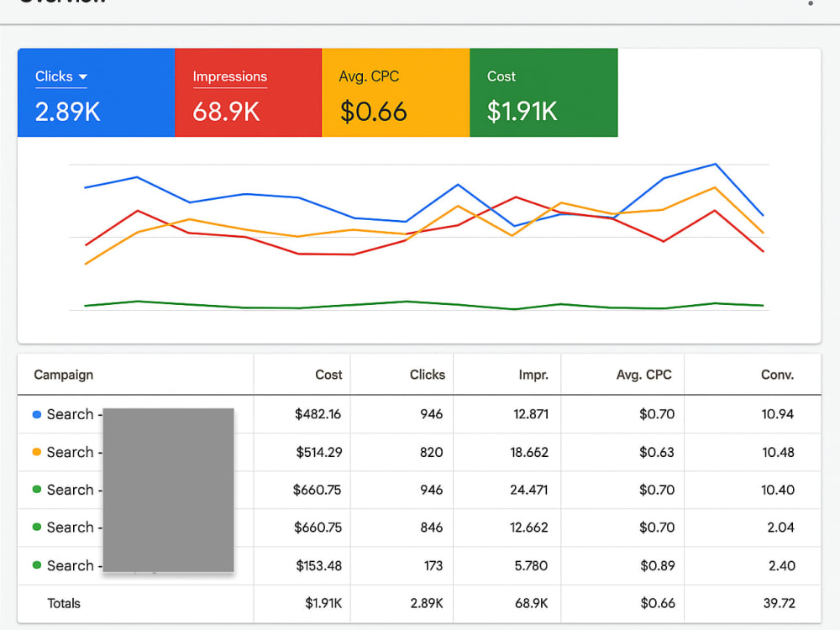Image resolution: width=840 pixels, height=630 pixels.
Task: Click the 820 clicks cell
Action: [431, 452]
